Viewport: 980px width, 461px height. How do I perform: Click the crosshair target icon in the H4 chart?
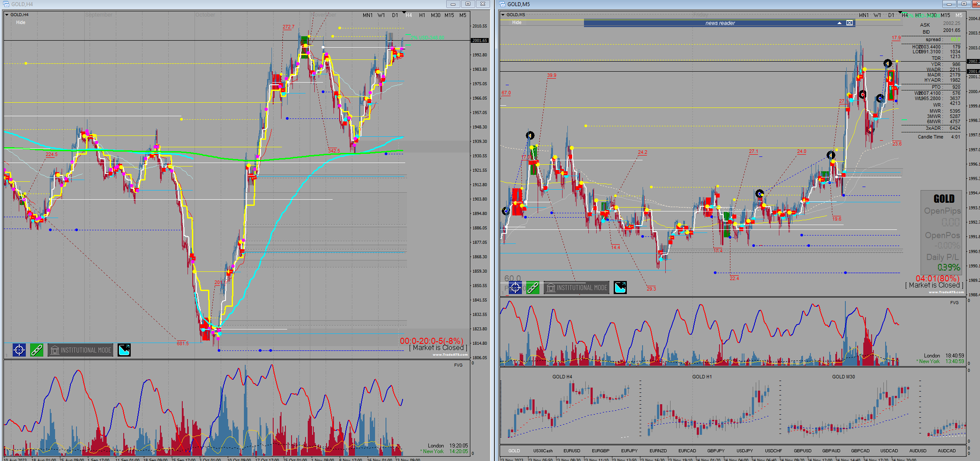(x=19, y=350)
